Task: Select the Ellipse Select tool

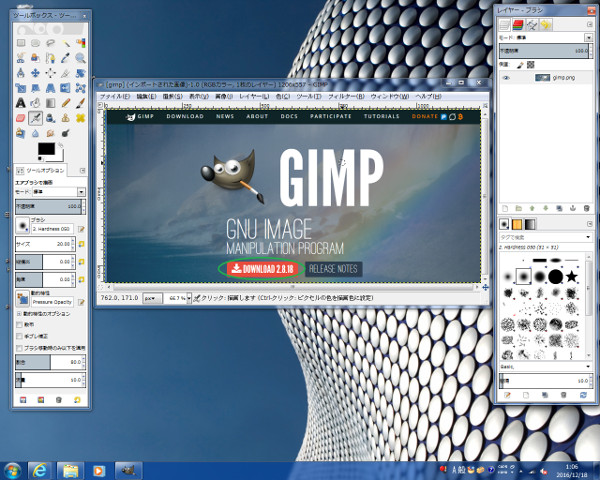Action: pos(36,43)
